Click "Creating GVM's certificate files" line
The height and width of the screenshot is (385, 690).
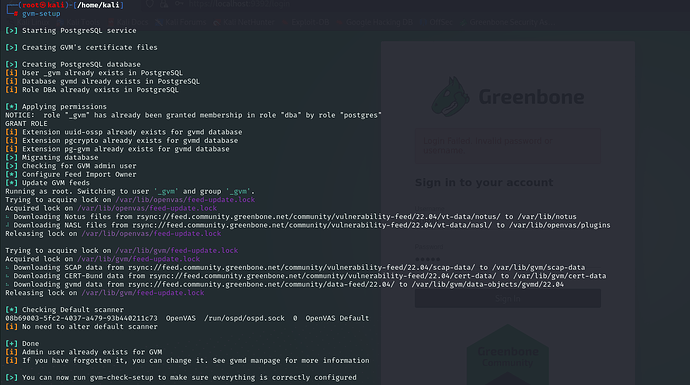click(x=81, y=48)
